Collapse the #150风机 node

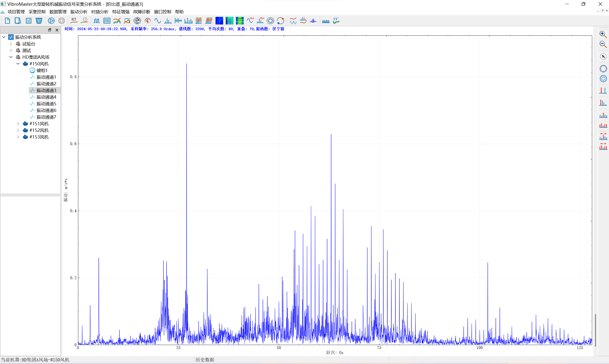click(x=18, y=63)
